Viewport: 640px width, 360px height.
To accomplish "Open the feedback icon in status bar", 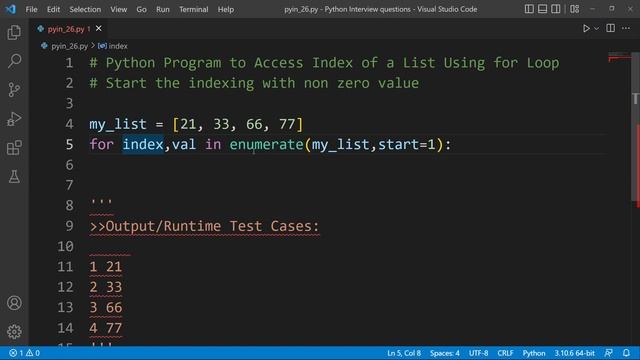I will (609, 353).
